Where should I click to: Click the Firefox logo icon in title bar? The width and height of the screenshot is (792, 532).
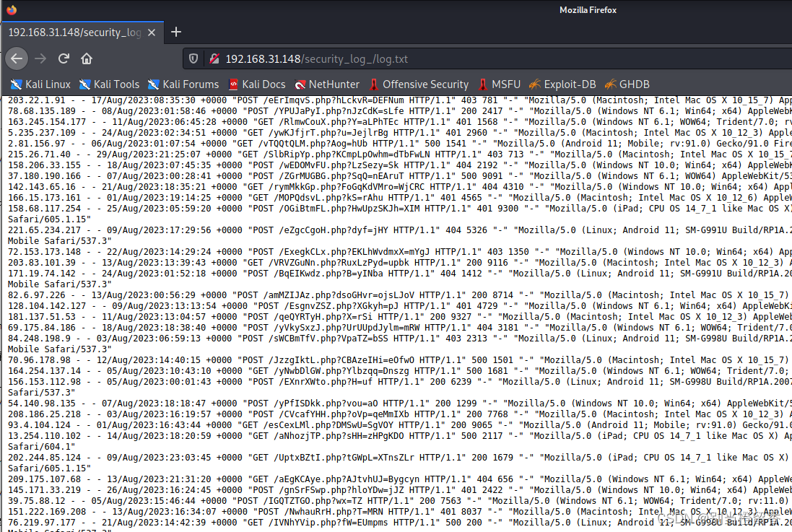coord(11,9)
